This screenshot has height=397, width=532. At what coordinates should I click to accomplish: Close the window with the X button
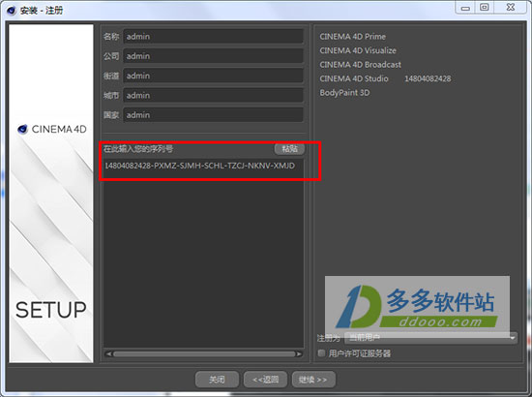tap(511, 7)
